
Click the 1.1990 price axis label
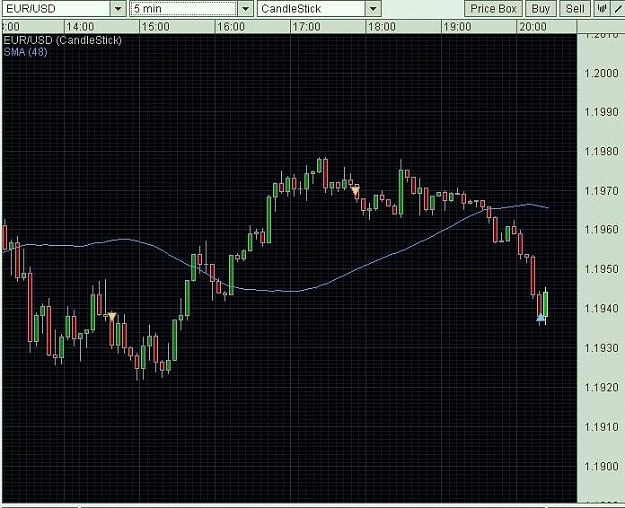pyautogui.click(x=601, y=112)
